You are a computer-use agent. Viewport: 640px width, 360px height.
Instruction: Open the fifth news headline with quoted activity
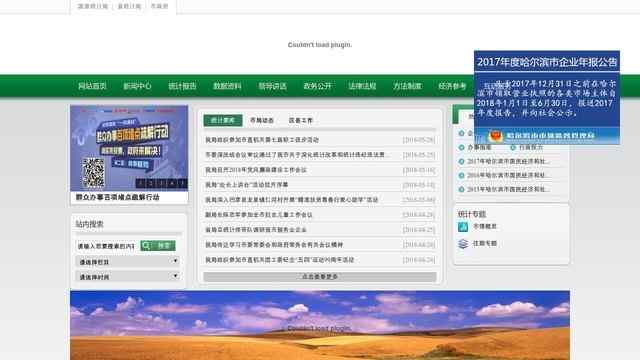291,200
